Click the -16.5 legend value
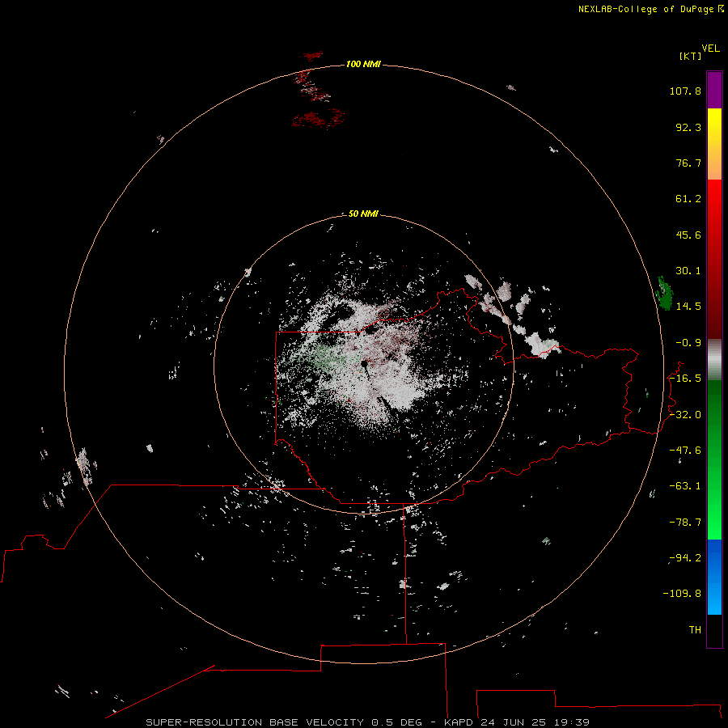This screenshot has width=728, height=728. pyautogui.click(x=685, y=379)
